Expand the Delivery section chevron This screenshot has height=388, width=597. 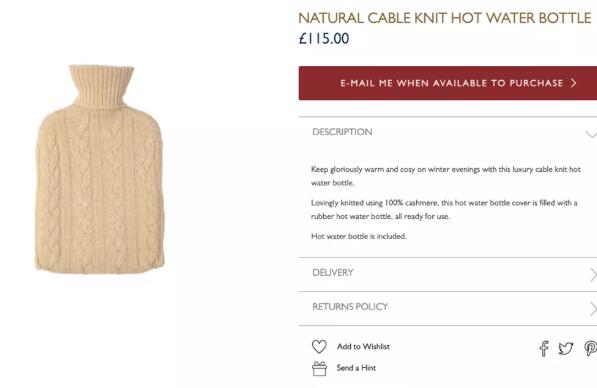593,275
